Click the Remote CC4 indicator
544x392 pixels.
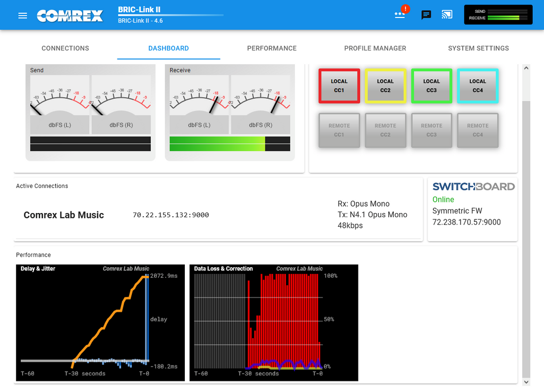477,130
